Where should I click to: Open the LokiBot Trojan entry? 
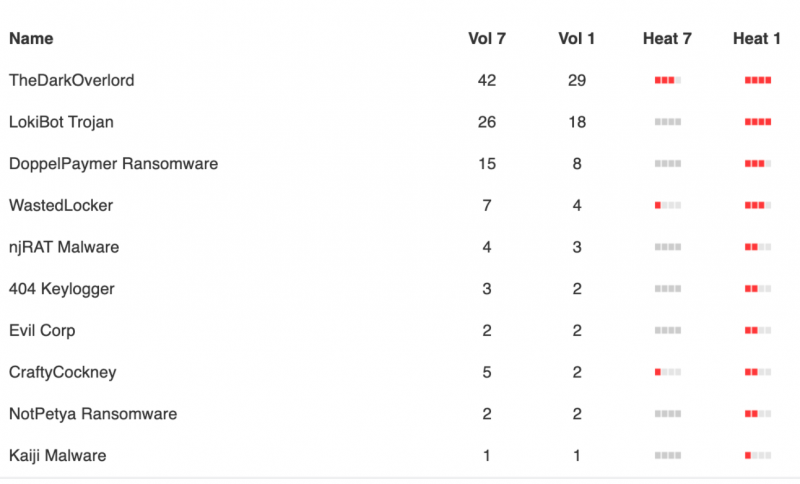coord(61,122)
